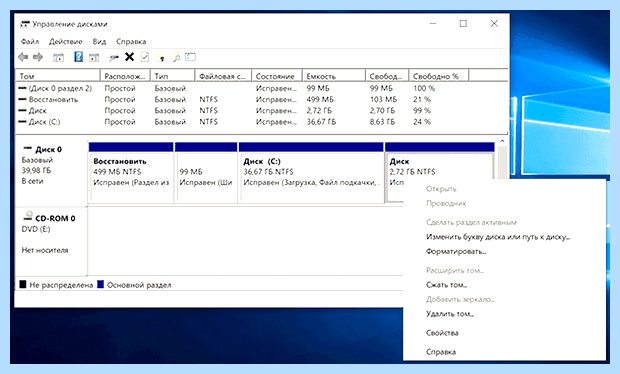Click the Состояние column header
This screenshot has width=620, height=374.
tap(277, 76)
